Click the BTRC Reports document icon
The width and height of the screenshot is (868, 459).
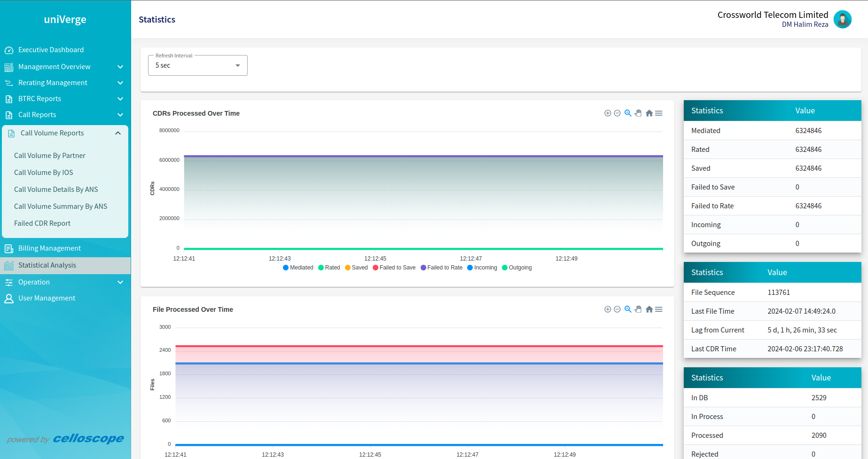point(9,99)
